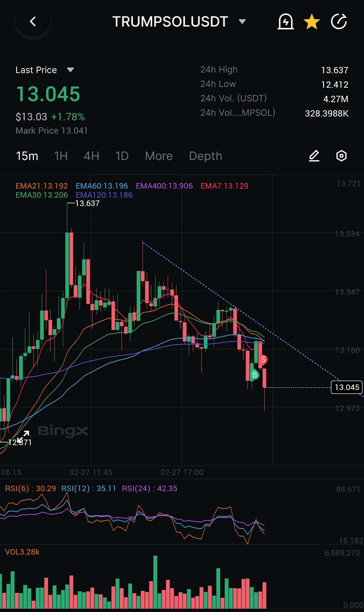
Task: Tap the Mark Price 13.041 text
Action: (x=52, y=131)
